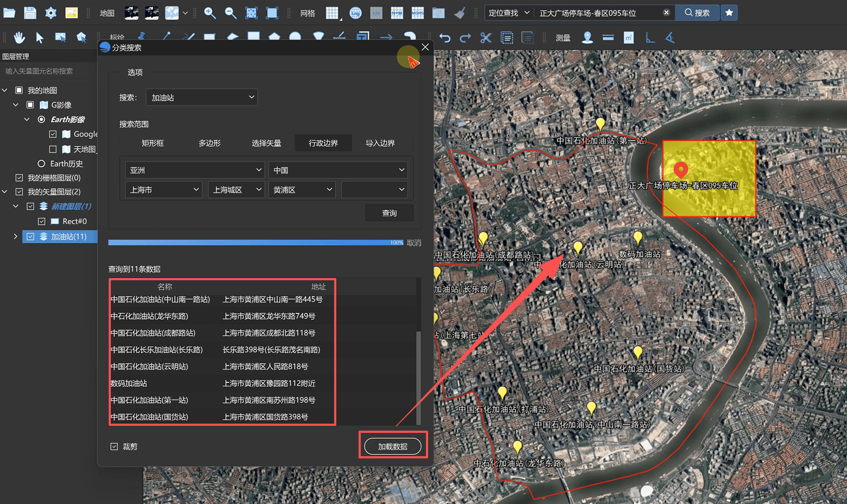Select the point measurement pin icon
The width and height of the screenshot is (847, 504).
587,37
